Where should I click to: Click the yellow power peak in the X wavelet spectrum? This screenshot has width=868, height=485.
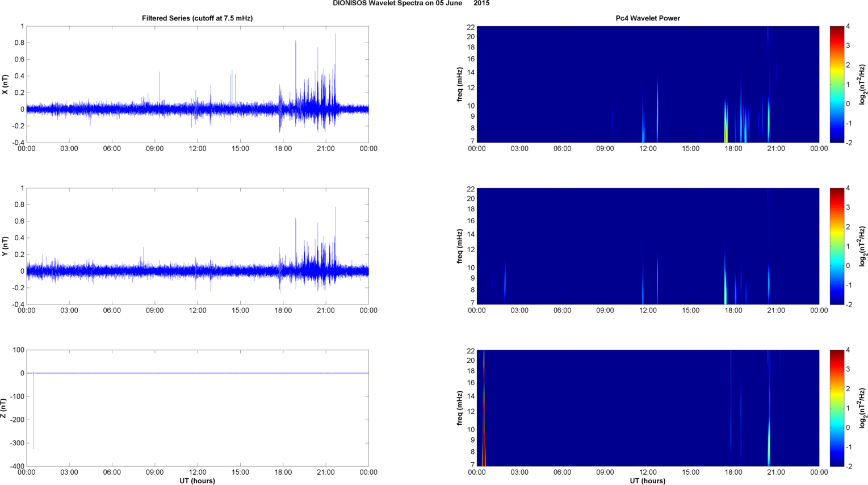coord(726,122)
